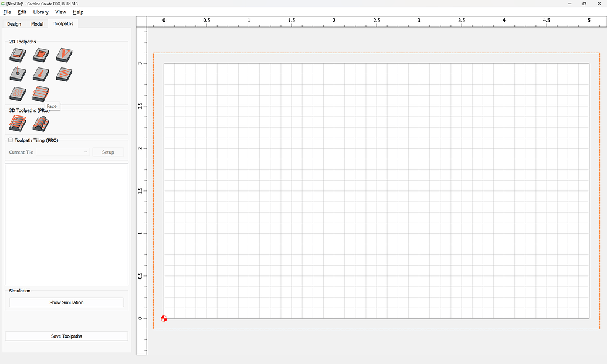The image size is (607, 364).
Task: Click the tiling Setup button
Action: click(x=108, y=152)
